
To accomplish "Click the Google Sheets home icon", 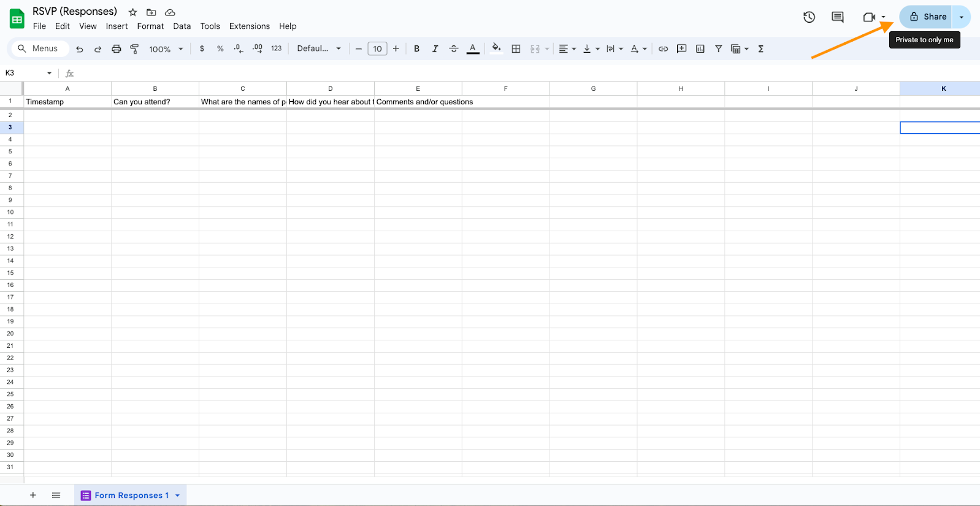I will (x=17, y=18).
